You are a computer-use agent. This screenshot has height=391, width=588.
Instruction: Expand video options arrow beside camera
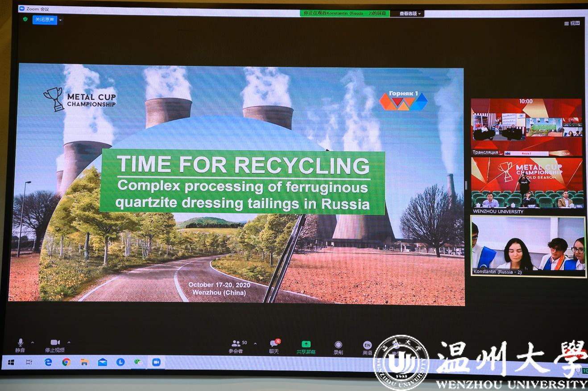pyautogui.click(x=69, y=342)
